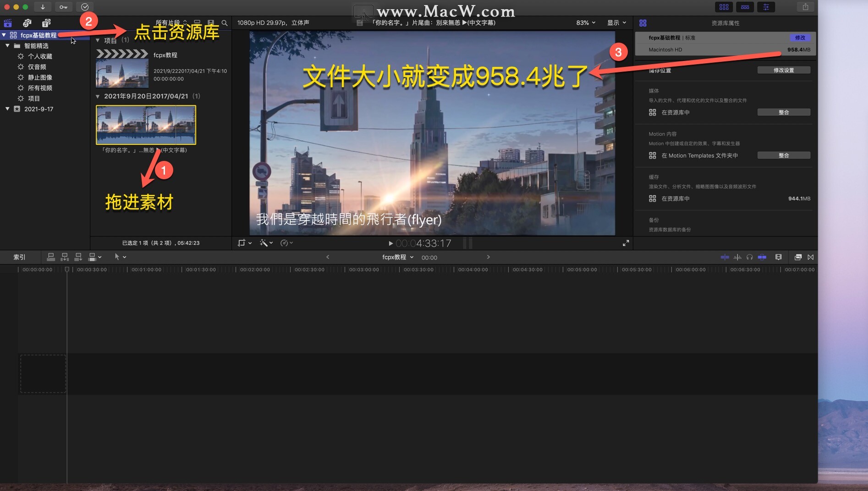Show the Transitions browser button
This screenshot has width=868, height=491.
click(x=811, y=257)
